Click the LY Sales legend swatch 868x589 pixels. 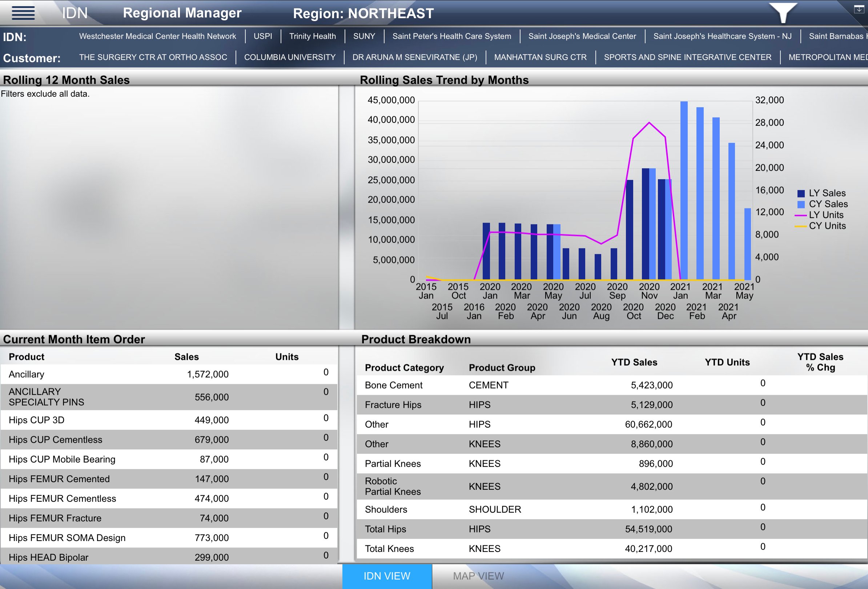tap(801, 193)
